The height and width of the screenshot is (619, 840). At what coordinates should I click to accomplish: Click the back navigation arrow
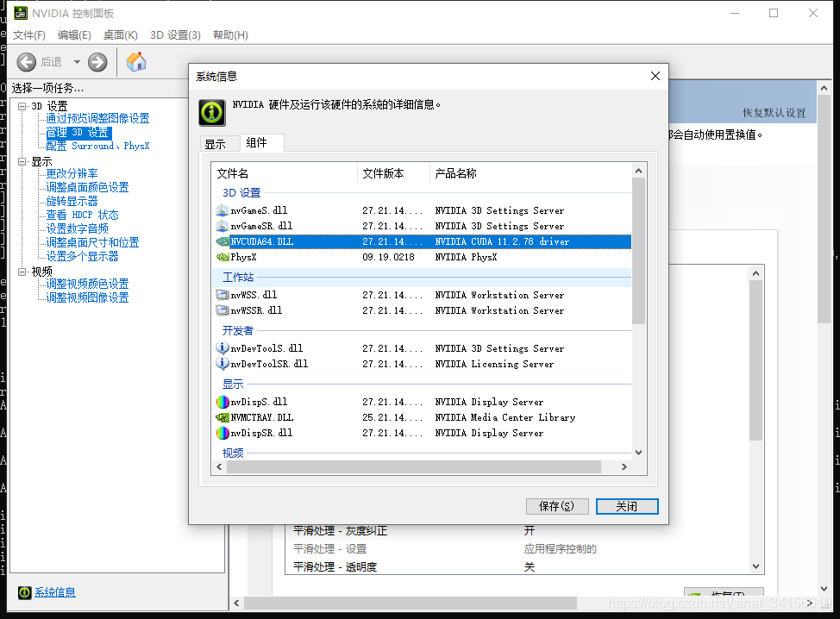[27, 62]
